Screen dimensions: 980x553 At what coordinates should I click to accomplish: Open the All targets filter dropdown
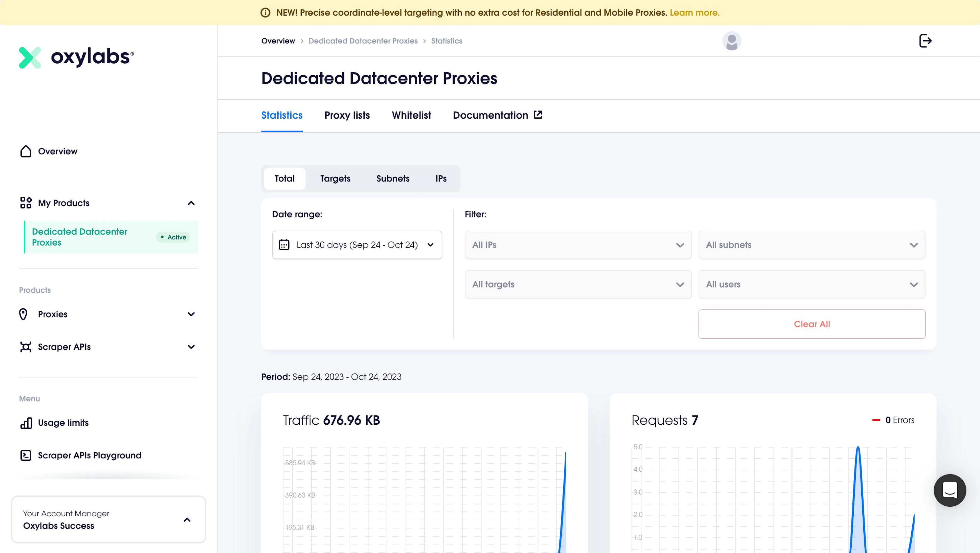(578, 284)
